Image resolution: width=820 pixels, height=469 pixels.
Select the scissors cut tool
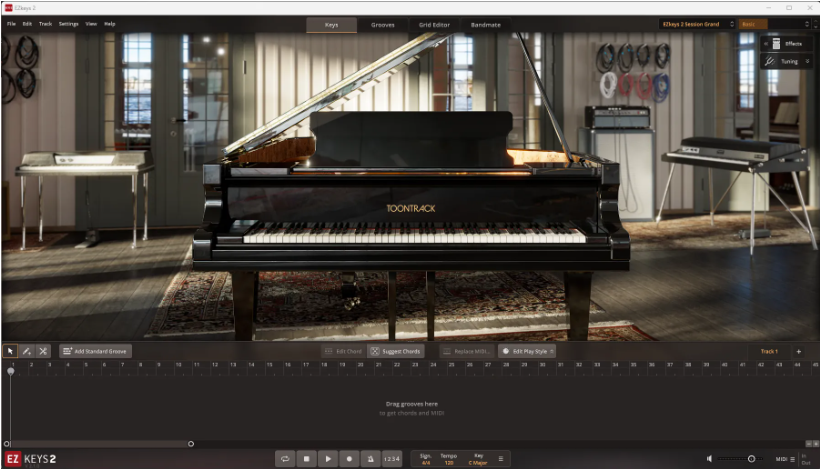point(43,351)
